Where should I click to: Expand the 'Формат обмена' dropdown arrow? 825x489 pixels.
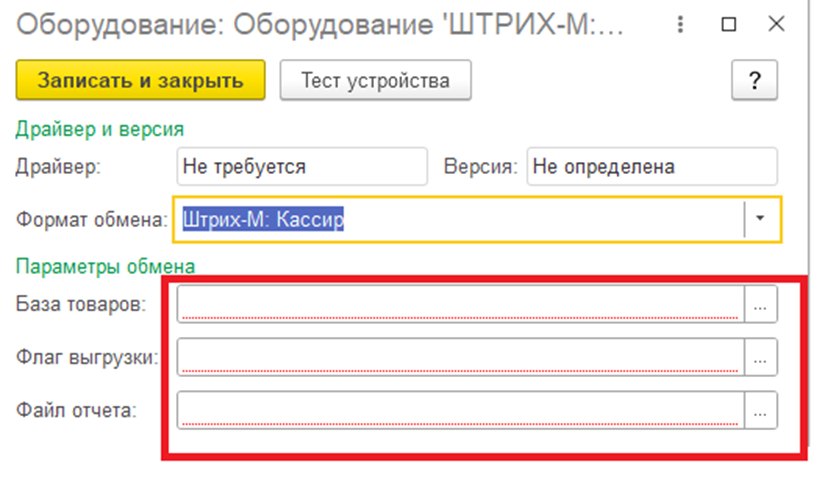[760, 219]
